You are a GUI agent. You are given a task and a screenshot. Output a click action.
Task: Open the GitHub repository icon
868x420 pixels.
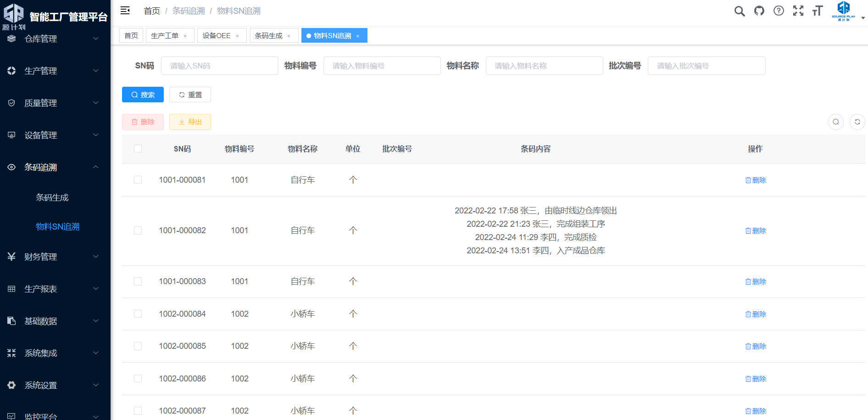(759, 11)
